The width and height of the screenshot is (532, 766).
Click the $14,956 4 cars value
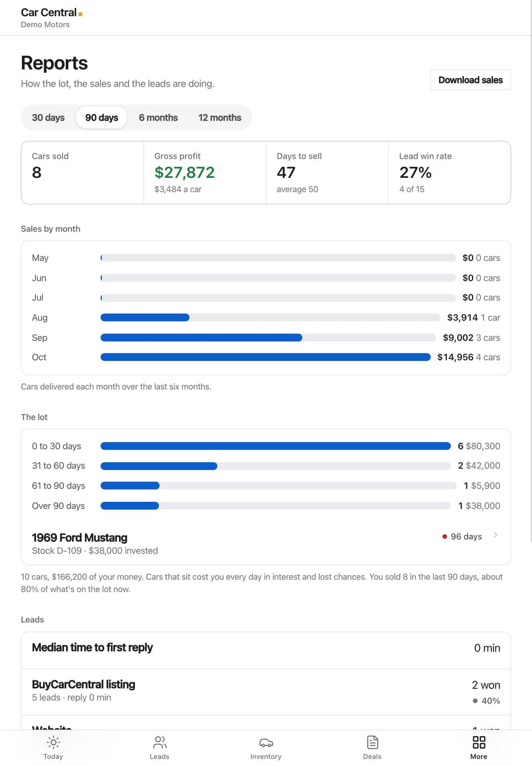click(468, 357)
